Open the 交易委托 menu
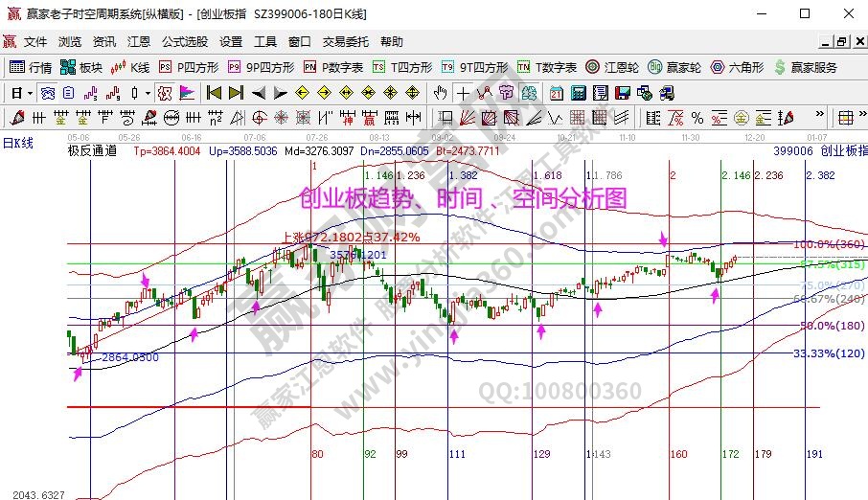868x500 pixels. tap(345, 42)
